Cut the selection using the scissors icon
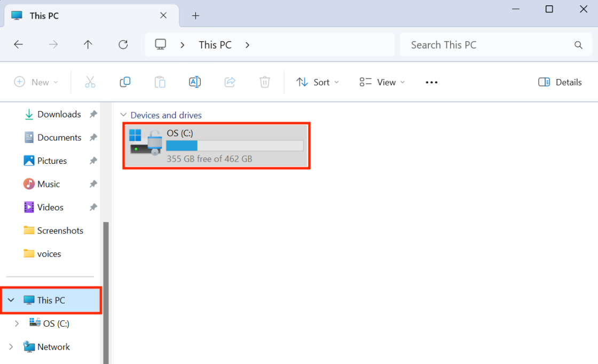The height and width of the screenshot is (364, 598). point(90,82)
